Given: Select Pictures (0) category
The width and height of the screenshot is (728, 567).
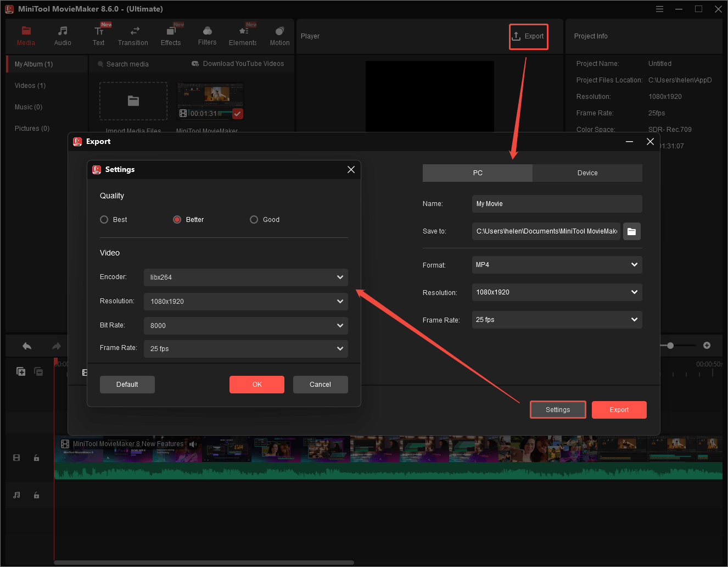Looking at the screenshot, I should (32, 129).
